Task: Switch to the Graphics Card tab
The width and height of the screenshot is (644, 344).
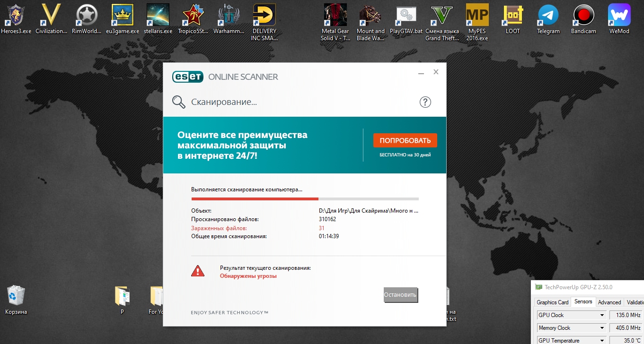Action: coord(552,302)
